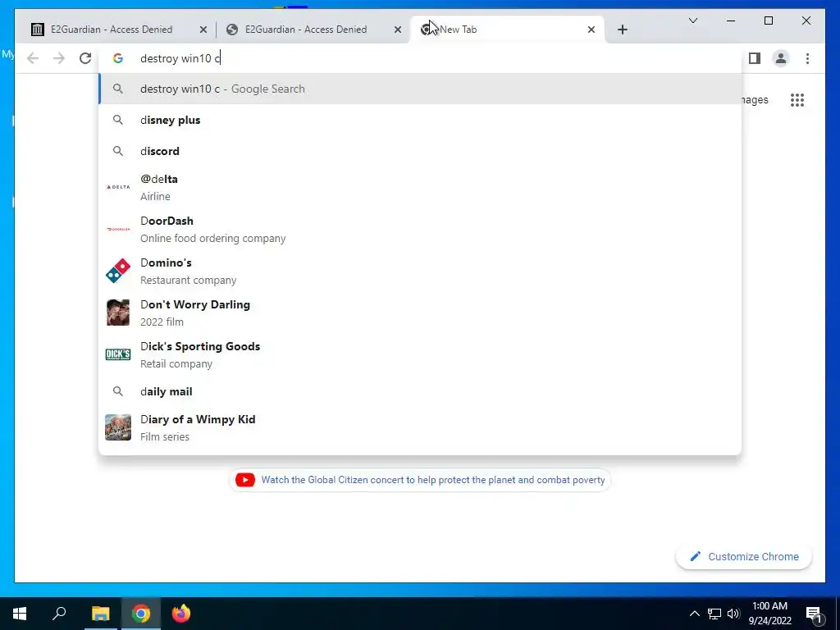
Task: Click the browser back arrow
Action: coord(33,58)
